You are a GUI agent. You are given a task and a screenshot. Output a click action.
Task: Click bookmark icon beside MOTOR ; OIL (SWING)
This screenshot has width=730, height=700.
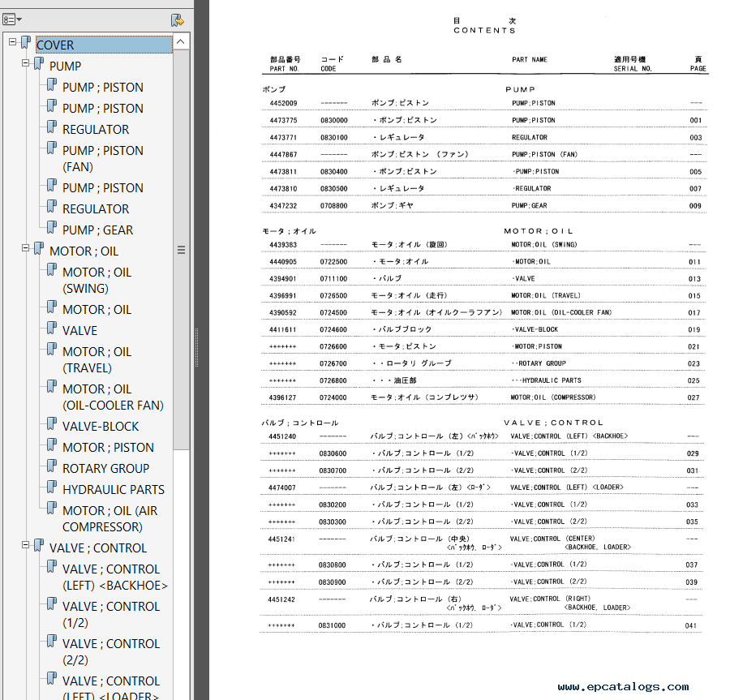tap(52, 270)
